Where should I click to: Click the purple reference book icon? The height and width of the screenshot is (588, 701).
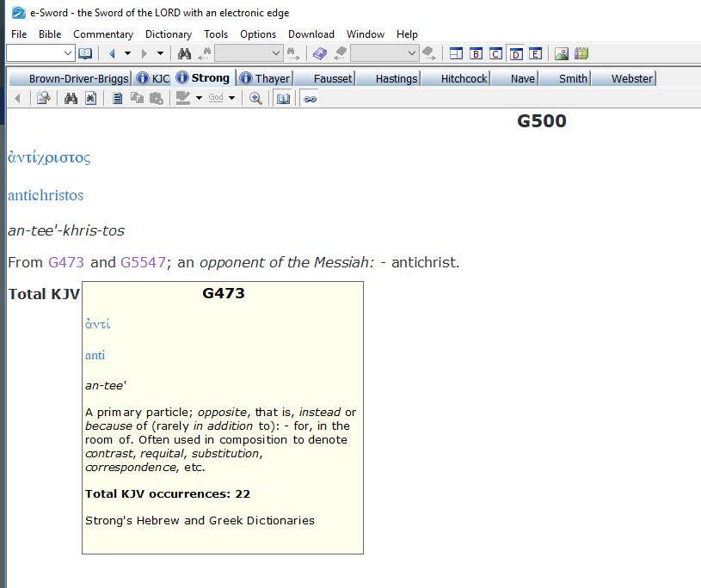(320, 53)
